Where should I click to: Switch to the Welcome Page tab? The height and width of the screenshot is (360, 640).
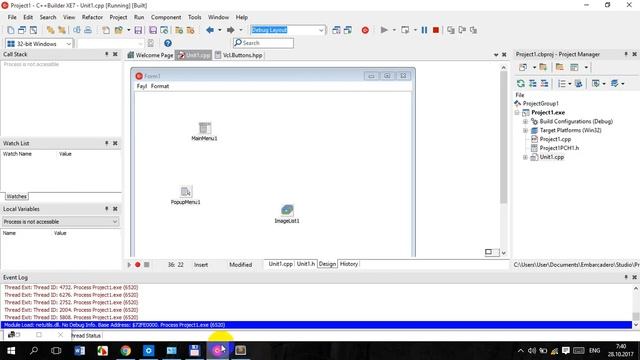pyautogui.click(x=150, y=55)
